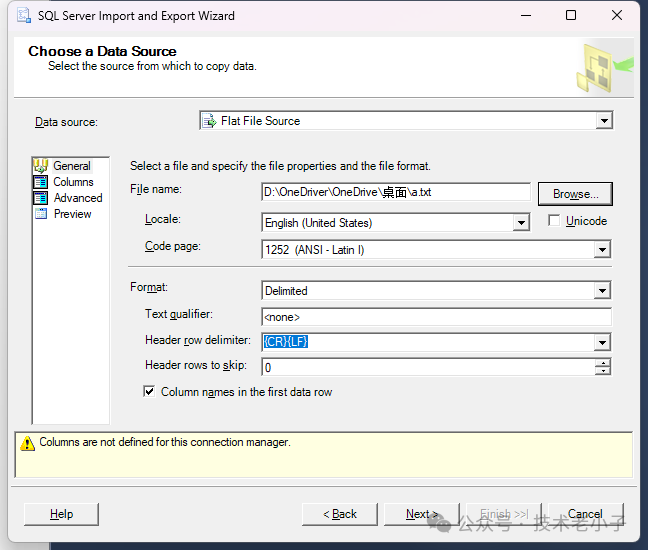Click the Preview page icon in sidebar

tap(41, 214)
